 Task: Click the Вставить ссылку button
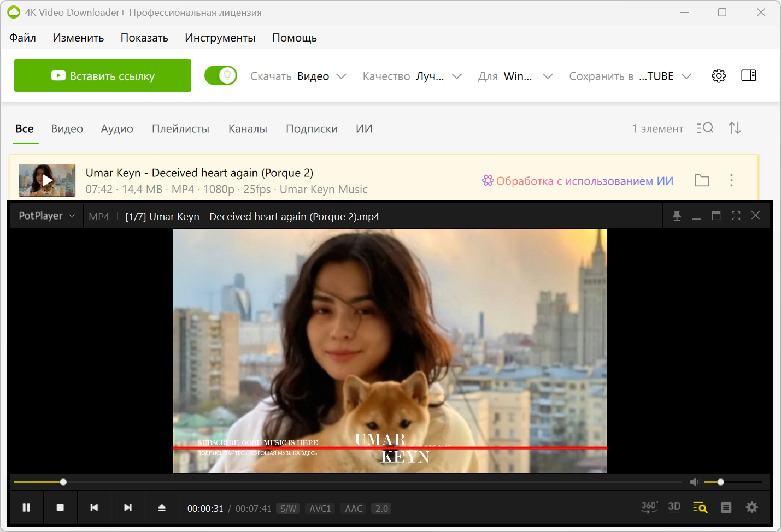pos(103,75)
